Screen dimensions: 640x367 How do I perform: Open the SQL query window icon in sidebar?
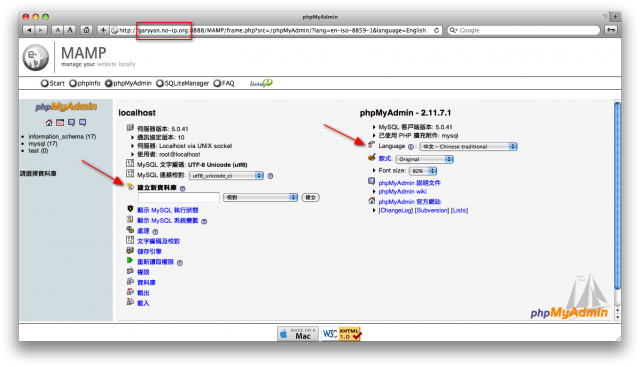(60, 122)
